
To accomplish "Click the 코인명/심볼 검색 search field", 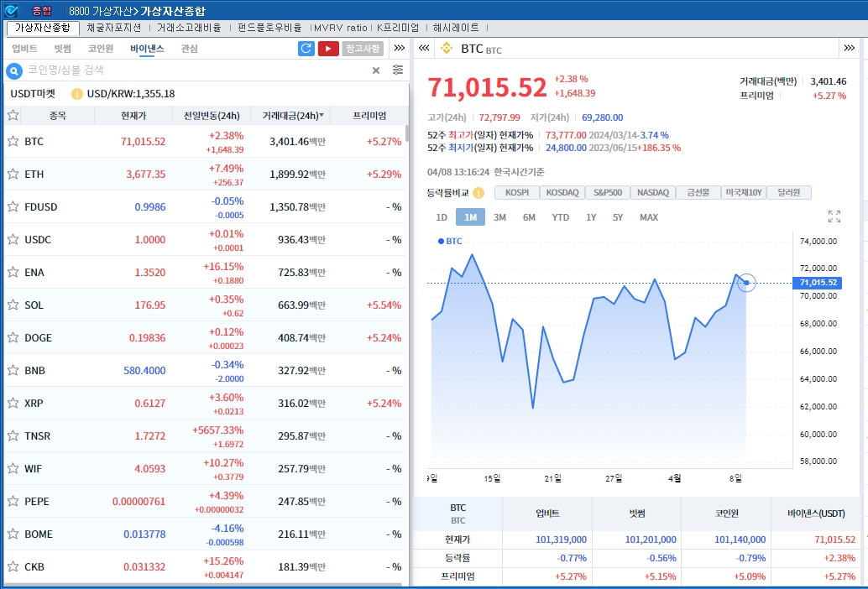I will pos(193,70).
